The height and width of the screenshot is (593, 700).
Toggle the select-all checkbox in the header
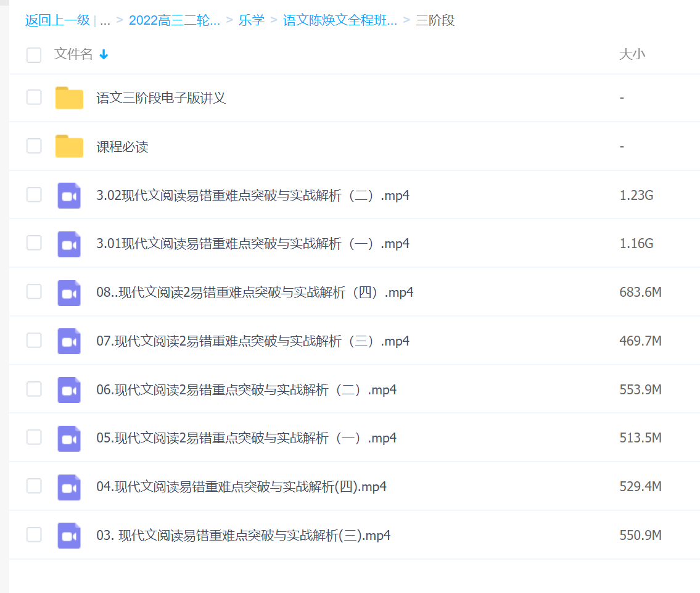[34, 55]
